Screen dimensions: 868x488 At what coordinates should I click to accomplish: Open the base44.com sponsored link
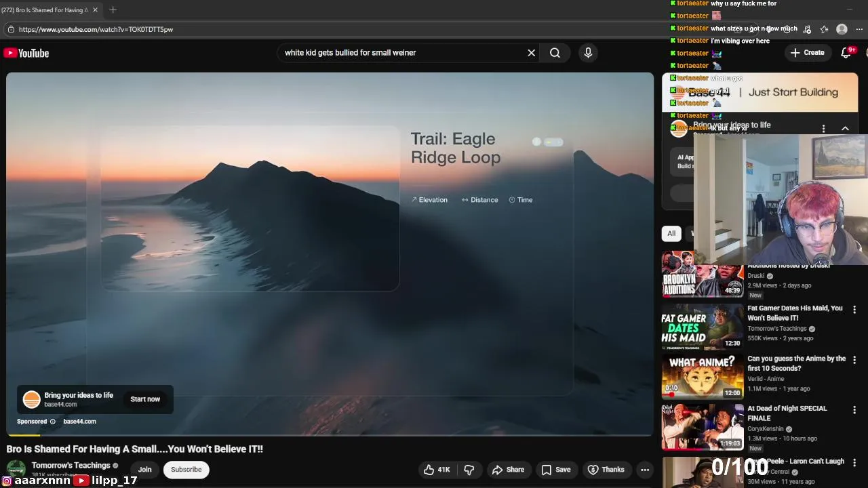click(79, 422)
